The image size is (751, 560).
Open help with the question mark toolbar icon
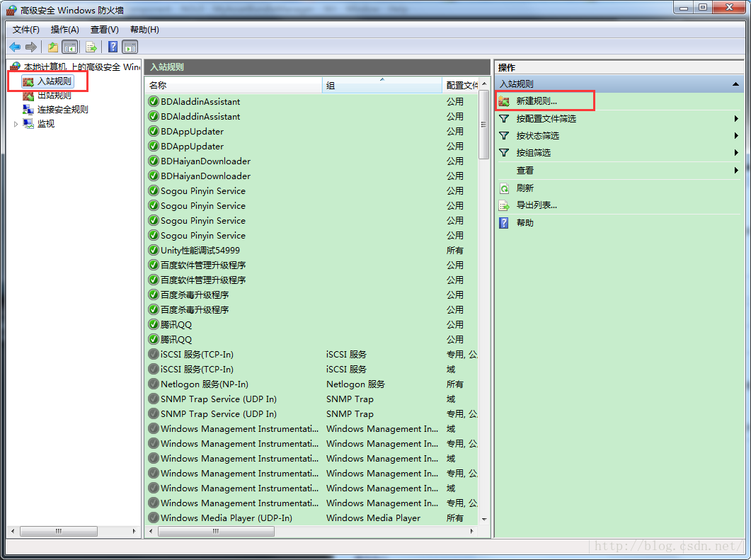click(113, 47)
